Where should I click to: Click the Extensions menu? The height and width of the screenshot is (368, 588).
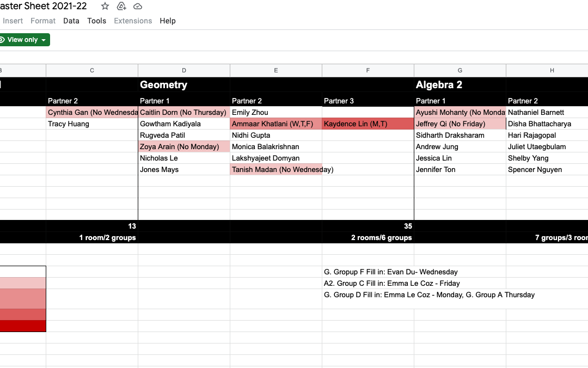(x=133, y=21)
